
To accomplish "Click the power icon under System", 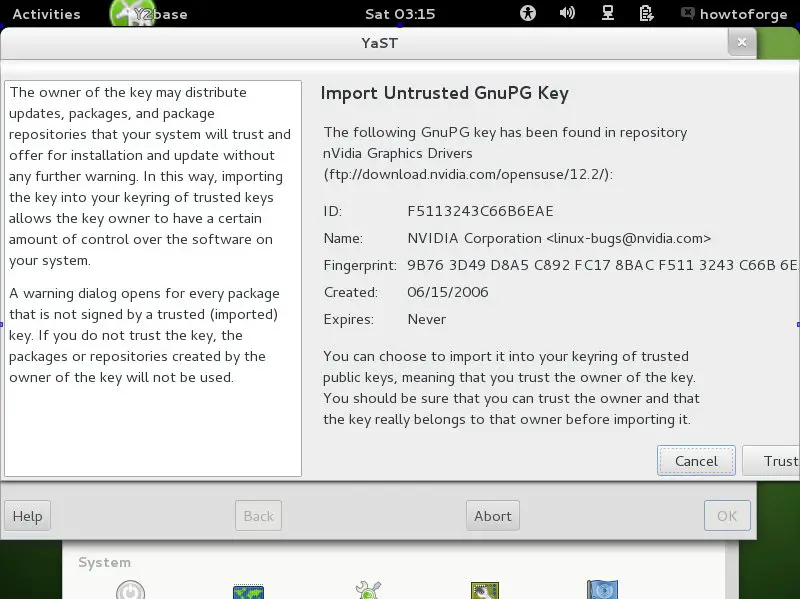I will pos(131,591).
